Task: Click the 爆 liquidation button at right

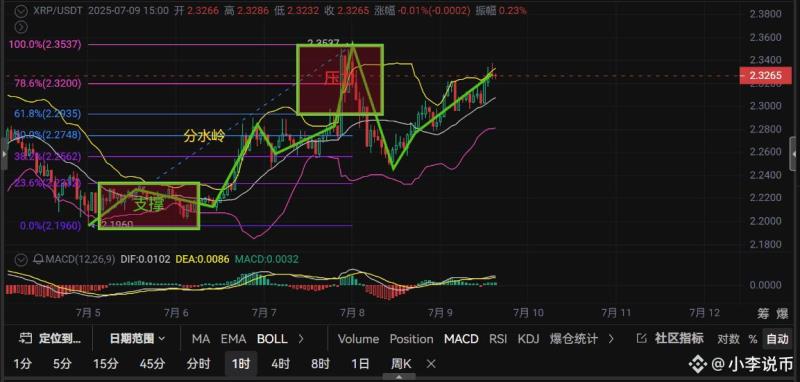Action: click(x=783, y=314)
